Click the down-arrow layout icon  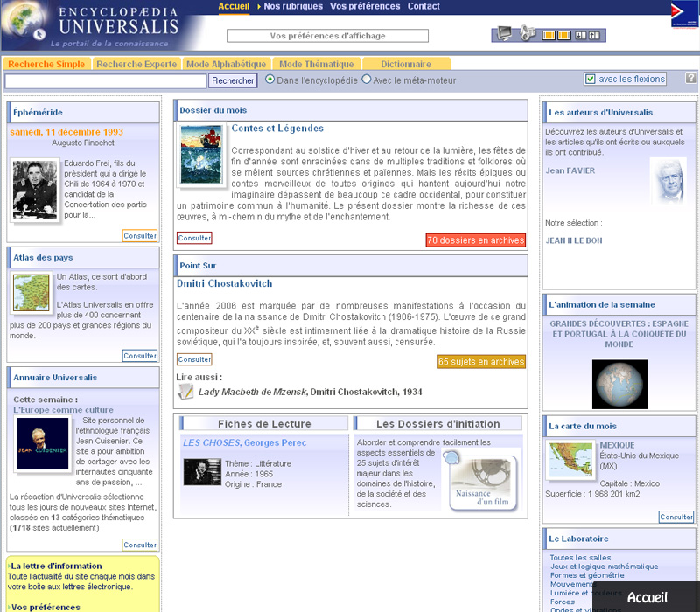(x=580, y=36)
